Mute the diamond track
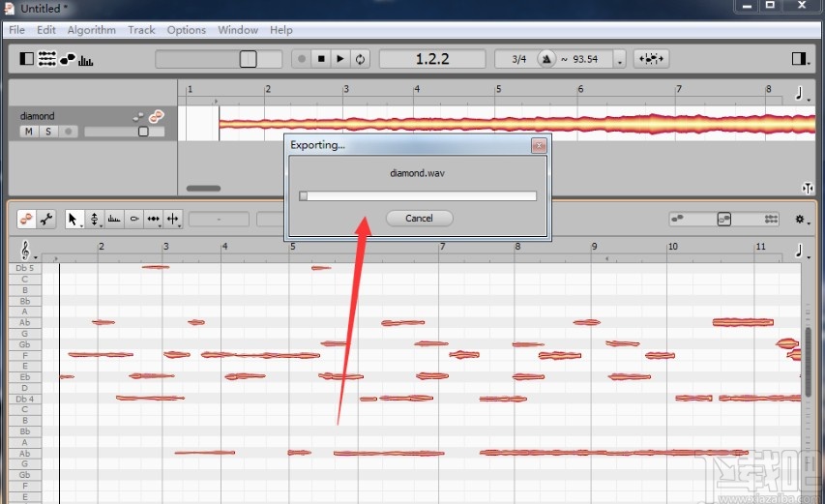This screenshot has width=825, height=504. [x=28, y=132]
